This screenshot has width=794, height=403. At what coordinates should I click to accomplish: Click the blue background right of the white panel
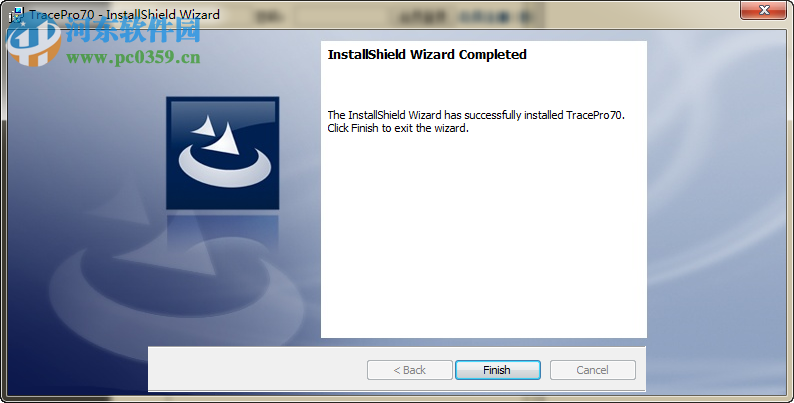[717, 203]
